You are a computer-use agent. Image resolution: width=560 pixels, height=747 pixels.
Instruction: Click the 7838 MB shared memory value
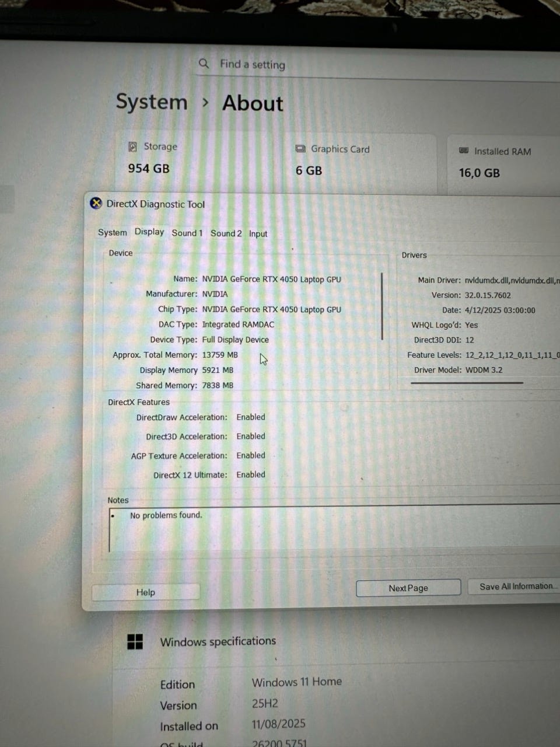coord(218,385)
